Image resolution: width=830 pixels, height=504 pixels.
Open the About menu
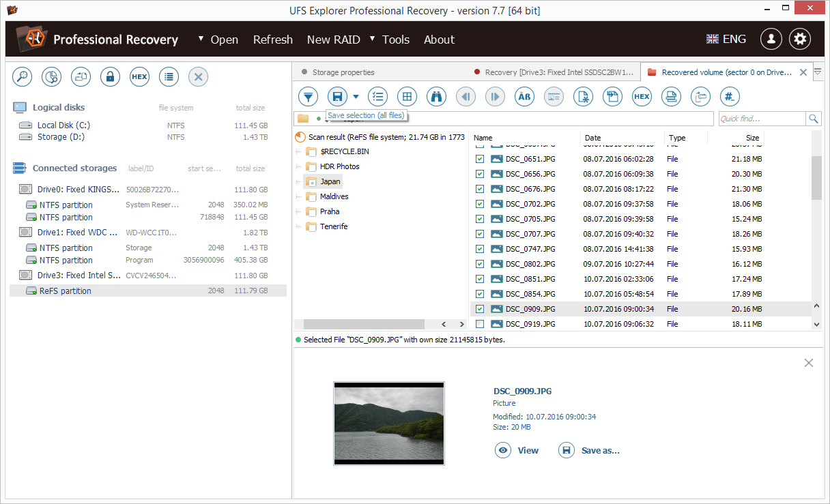coord(439,40)
